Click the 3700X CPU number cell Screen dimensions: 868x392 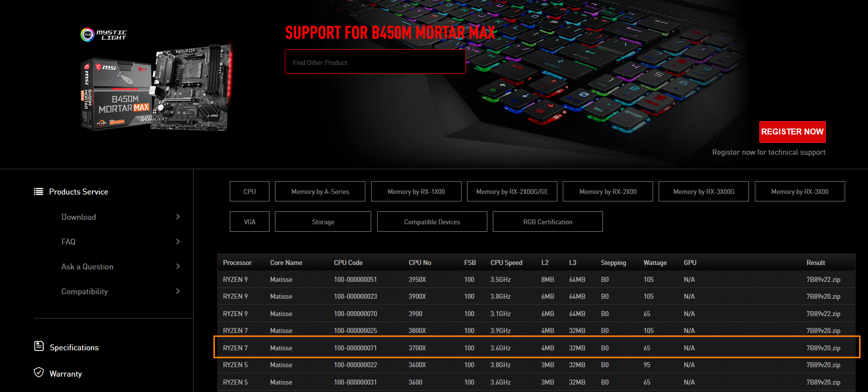pos(417,348)
